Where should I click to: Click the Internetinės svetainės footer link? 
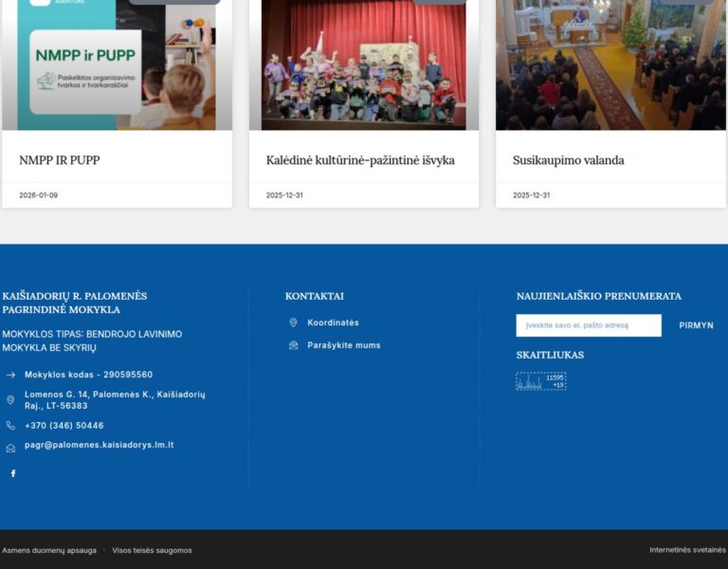tap(687, 550)
